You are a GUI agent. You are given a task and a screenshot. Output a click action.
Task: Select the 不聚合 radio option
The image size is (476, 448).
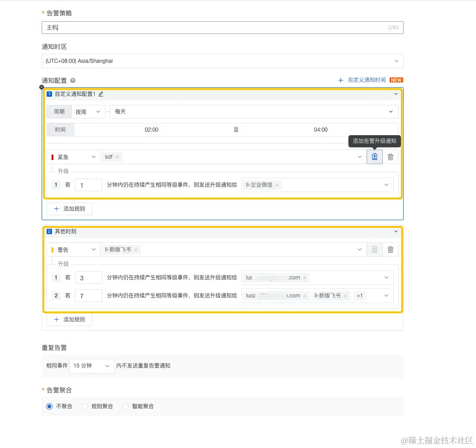(x=49, y=406)
